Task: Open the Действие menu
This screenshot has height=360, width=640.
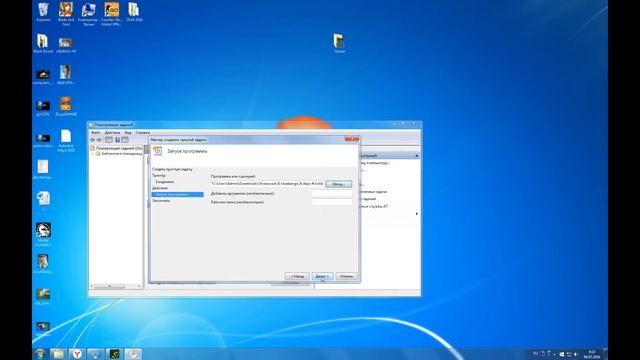Action: click(x=112, y=133)
